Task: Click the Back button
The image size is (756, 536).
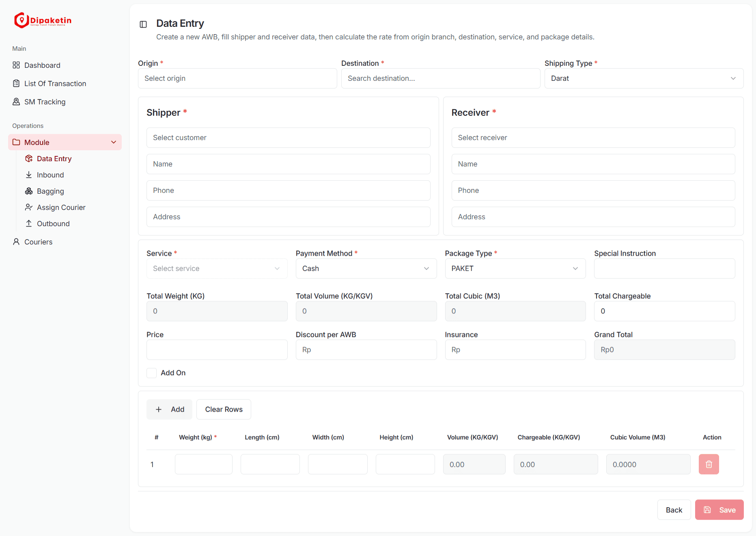Action: pos(674,510)
